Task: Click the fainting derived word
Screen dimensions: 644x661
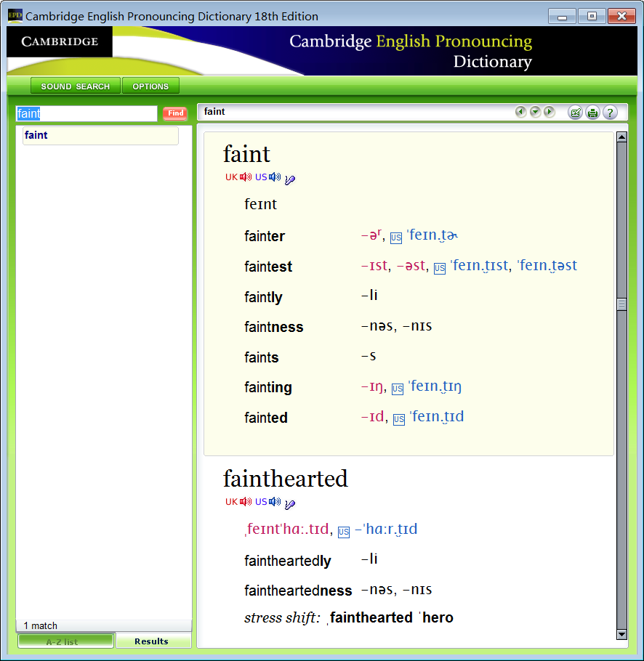Action: coord(268,387)
